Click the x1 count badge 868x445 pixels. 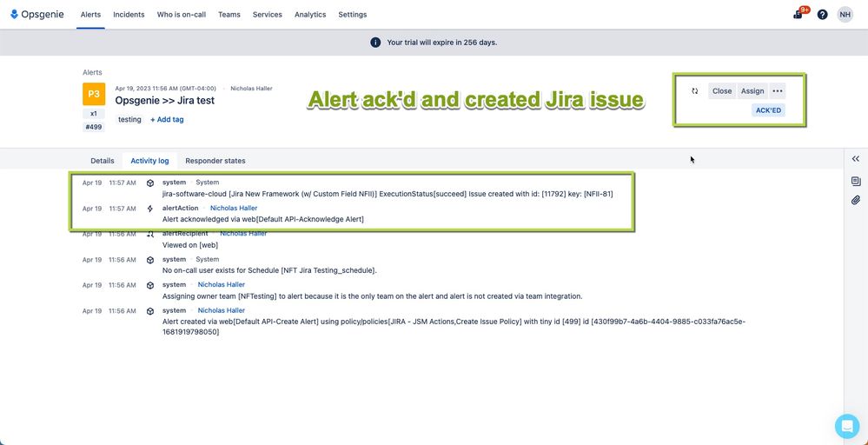click(x=94, y=114)
